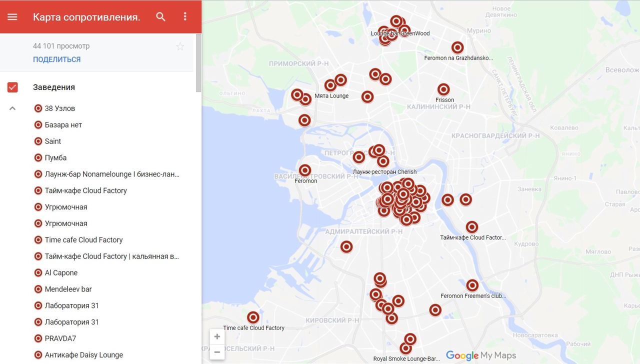Click the Frisson map marker
Screen dimensions: 640x364
coord(443,89)
